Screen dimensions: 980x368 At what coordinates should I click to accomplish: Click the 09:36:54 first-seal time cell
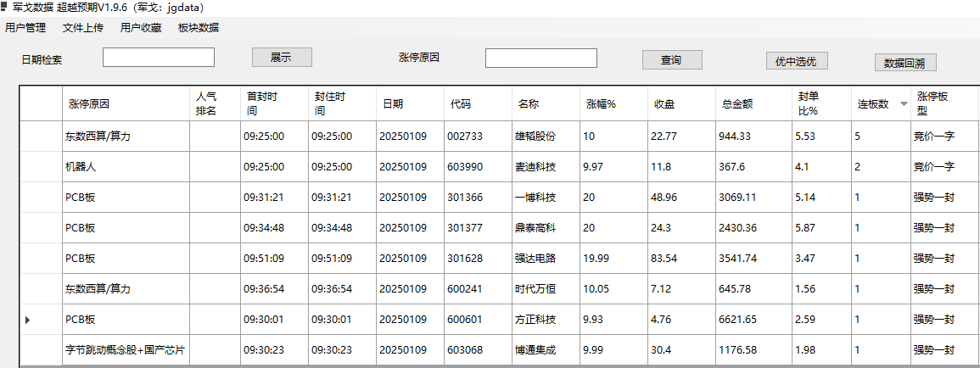point(274,289)
